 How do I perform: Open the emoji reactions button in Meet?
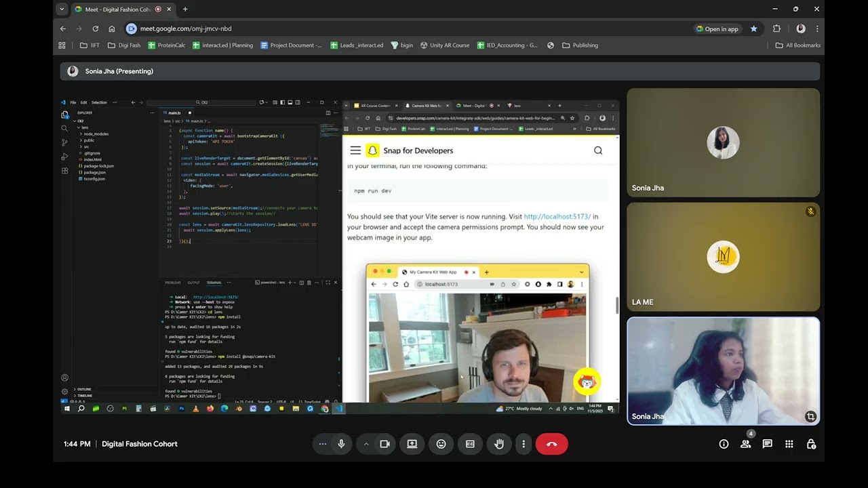pos(441,444)
